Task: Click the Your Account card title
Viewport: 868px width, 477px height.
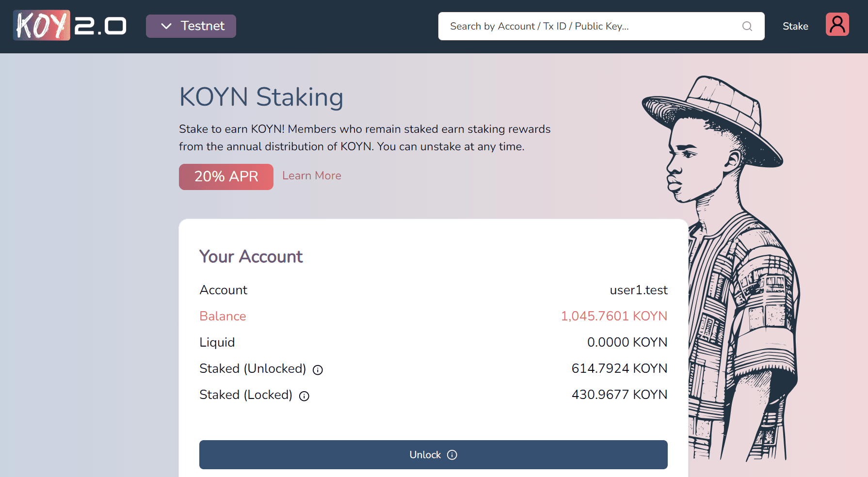Action: point(251,256)
